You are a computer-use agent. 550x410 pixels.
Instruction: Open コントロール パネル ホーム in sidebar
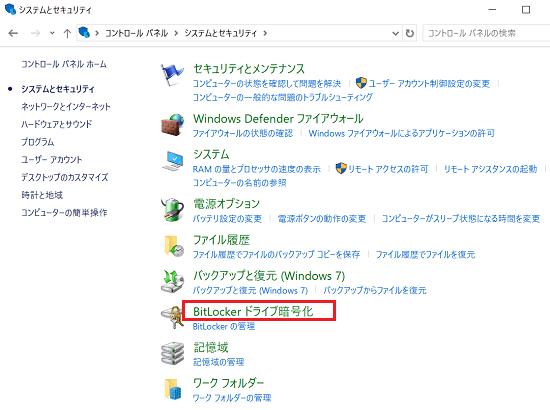pyautogui.click(x=64, y=64)
